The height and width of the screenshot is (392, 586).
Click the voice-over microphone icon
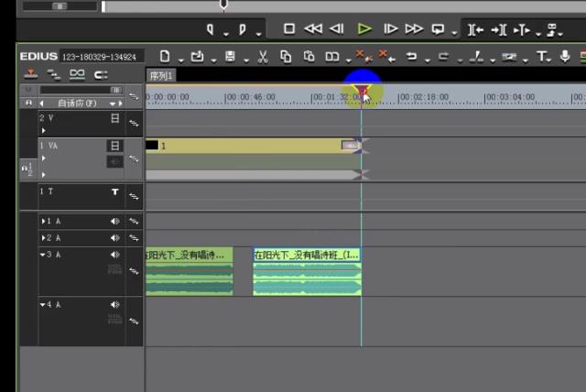(x=566, y=57)
